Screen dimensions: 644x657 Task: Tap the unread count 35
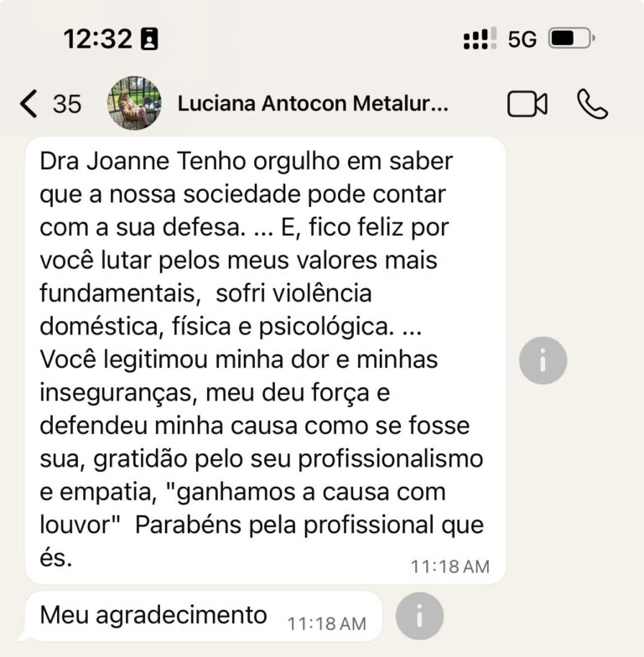coord(67,104)
